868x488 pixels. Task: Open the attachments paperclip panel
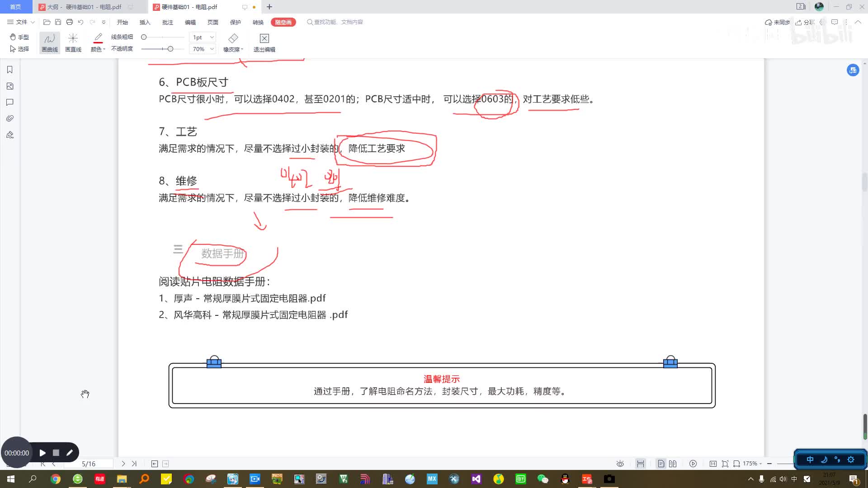pos(10,118)
